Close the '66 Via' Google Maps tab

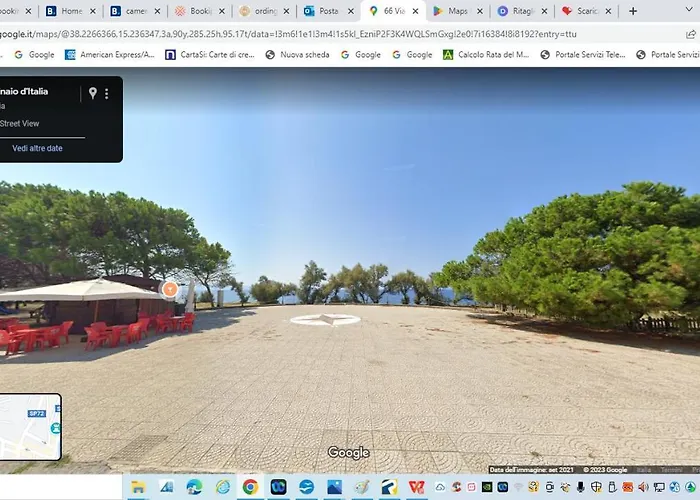[415, 11]
